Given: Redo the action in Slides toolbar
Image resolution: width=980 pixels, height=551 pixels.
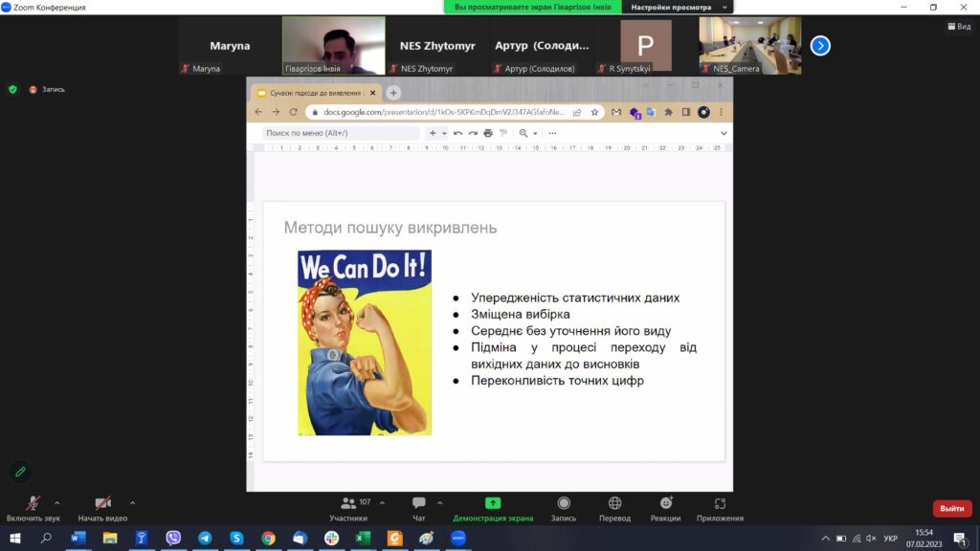Looking at the screenshot, I should (x=473, y=133).
